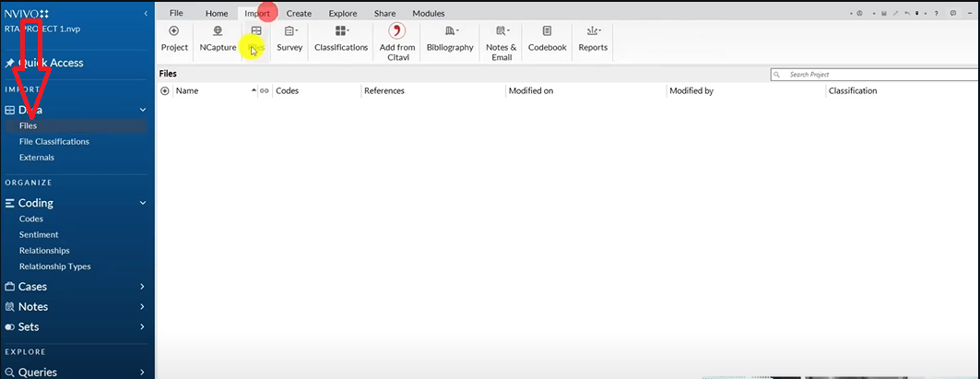Open Relationship Types under Coding
Viewport: 980px width, 379px height.
(55, 266)
